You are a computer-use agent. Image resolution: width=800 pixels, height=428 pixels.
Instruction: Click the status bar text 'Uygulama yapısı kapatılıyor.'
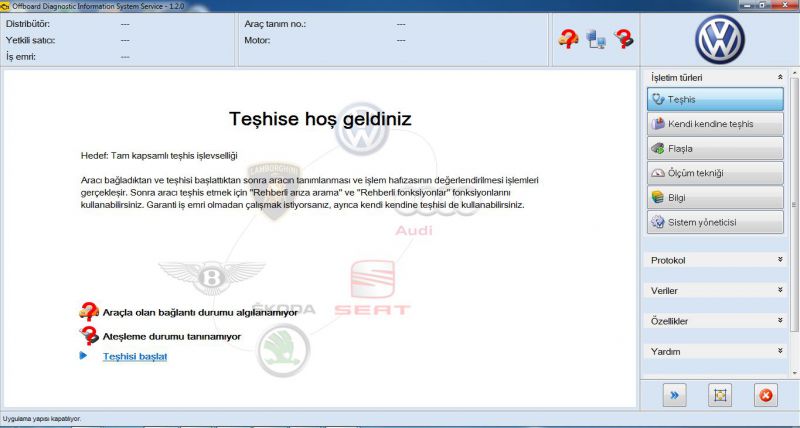pos(42,419)
